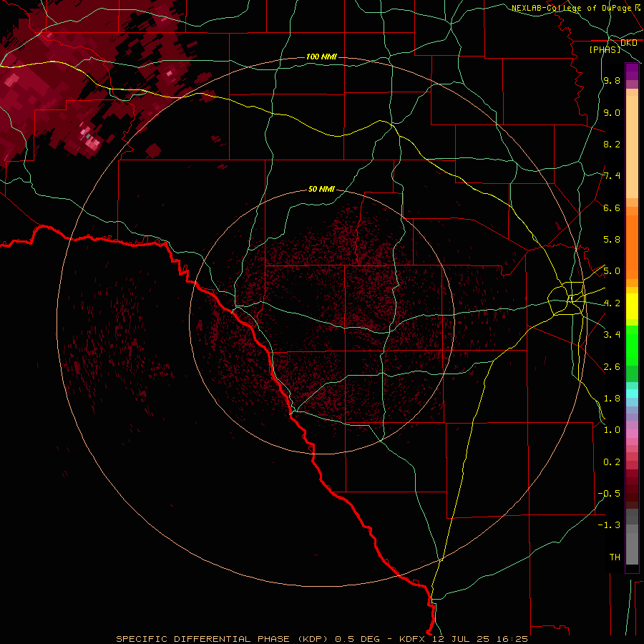Click the Specific Differential Phase caption at bottom
The height and width of the screenshot is (644, 644).
coord(321,639)
